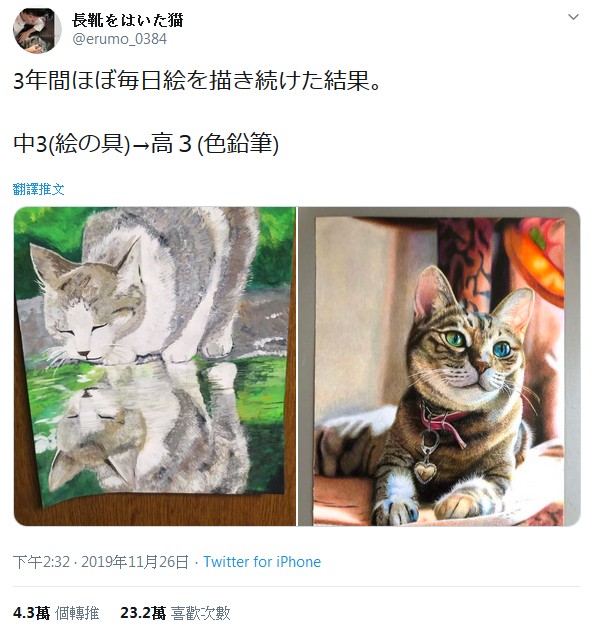Click the 喜歡次數 likes label
The height and width of the screenshot is (630, 596).
point(201,613)
